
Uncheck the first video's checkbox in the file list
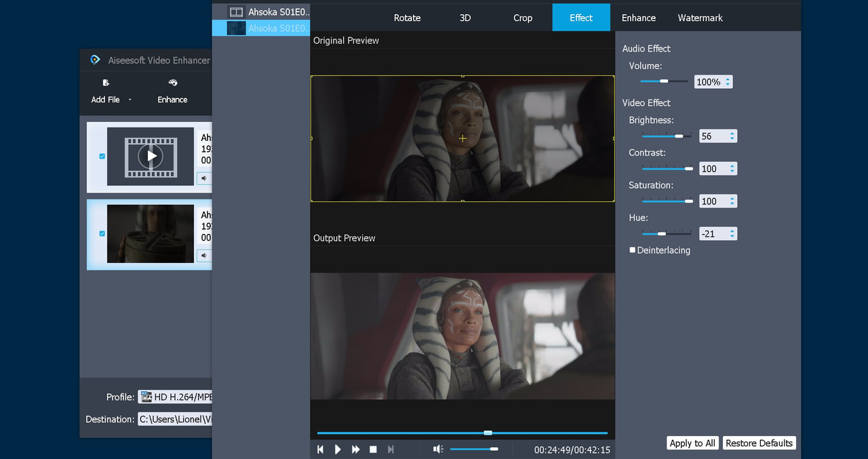[102, 156]
